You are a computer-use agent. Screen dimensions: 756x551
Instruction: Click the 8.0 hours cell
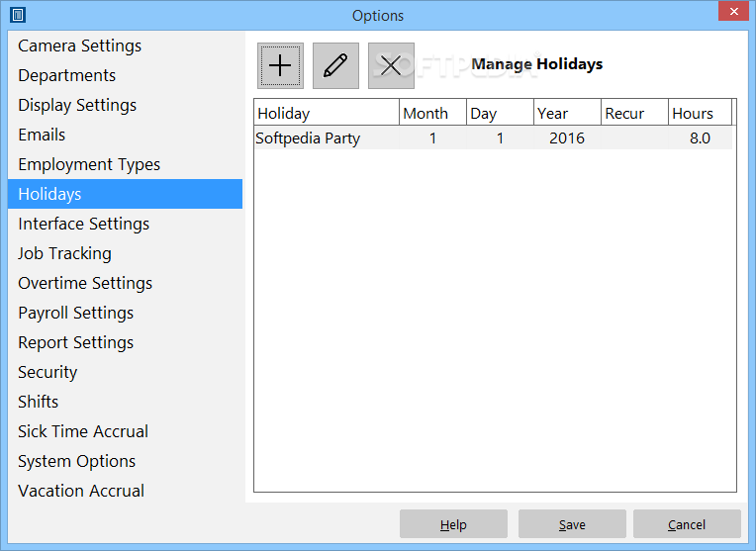(700, 138)
